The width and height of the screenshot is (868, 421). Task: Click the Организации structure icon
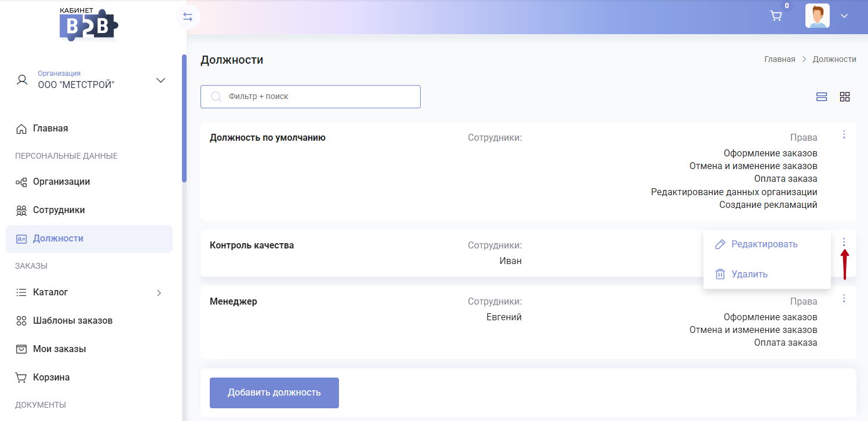pyautogui.click(x=21, y=182)
